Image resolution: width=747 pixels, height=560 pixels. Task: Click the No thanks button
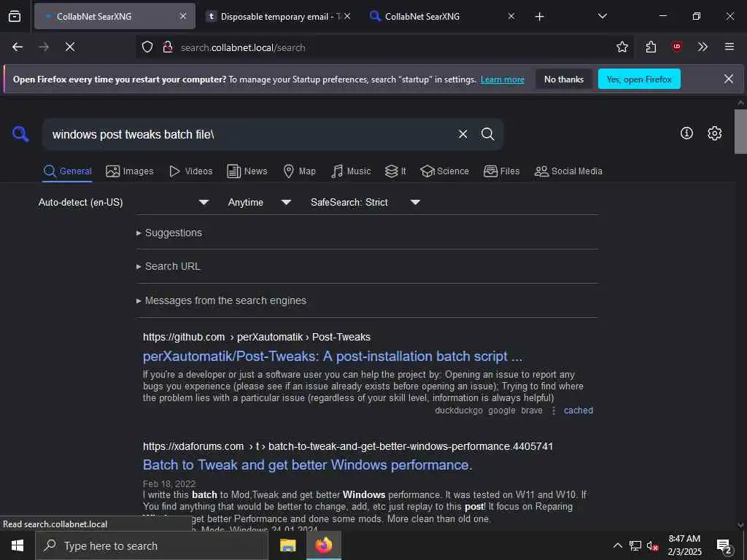[x=564, y=79]
